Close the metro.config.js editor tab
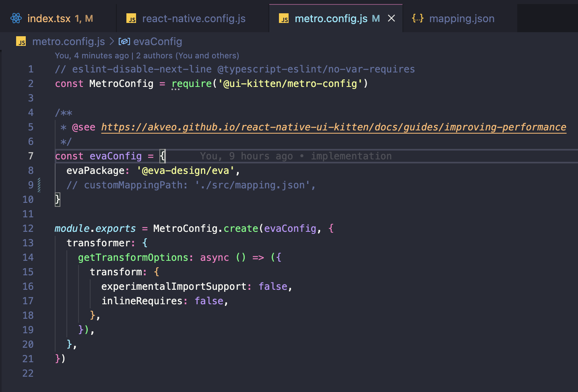Image resolution: width=578 pixels, height=392 pixels. (x=391, y=18)
